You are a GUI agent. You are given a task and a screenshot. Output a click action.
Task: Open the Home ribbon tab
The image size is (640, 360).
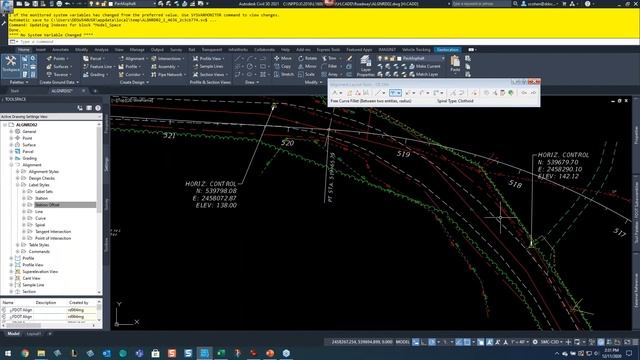[x=24, y=50]
